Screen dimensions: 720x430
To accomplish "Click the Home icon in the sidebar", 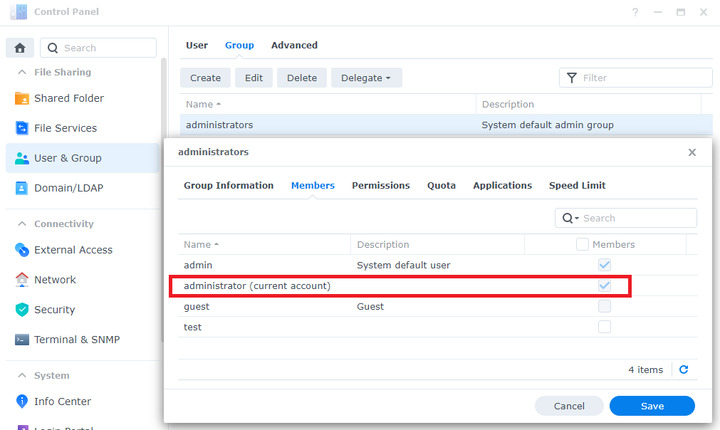I will coord(19,48).
